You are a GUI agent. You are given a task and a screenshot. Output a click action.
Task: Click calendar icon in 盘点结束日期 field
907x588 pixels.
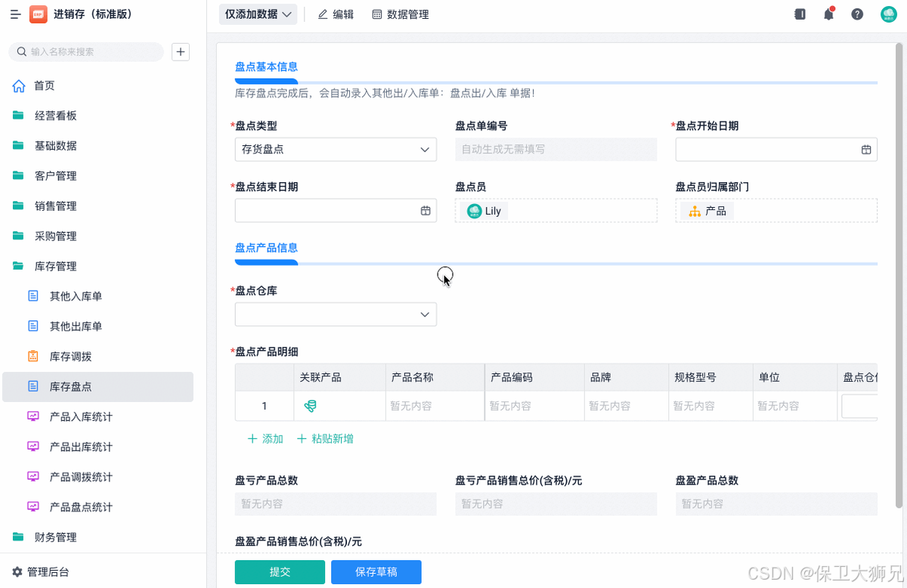[x=426, y=211]
